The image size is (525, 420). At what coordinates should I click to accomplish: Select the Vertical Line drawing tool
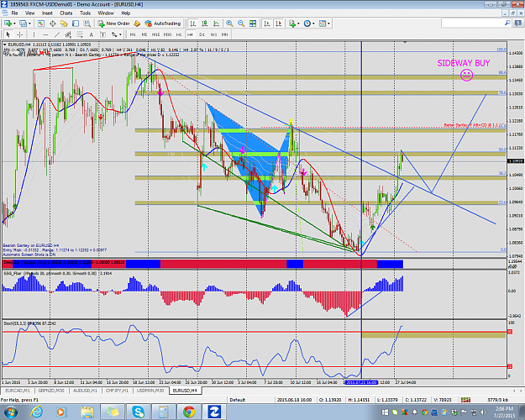click(34, 34)
